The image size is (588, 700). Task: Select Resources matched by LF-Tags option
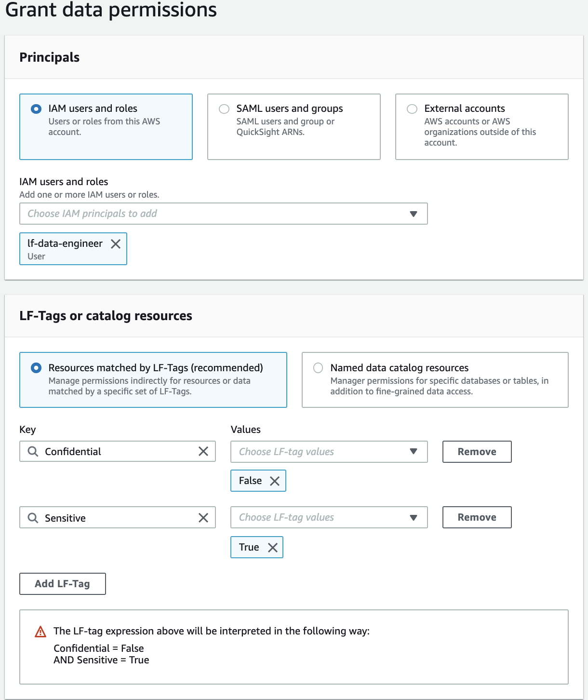coord(36,368)
